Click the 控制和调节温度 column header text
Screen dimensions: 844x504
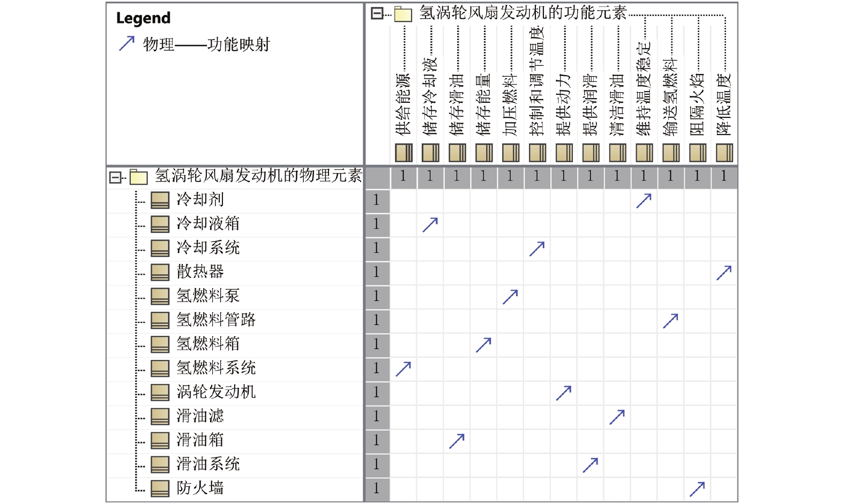click(536, 80)
